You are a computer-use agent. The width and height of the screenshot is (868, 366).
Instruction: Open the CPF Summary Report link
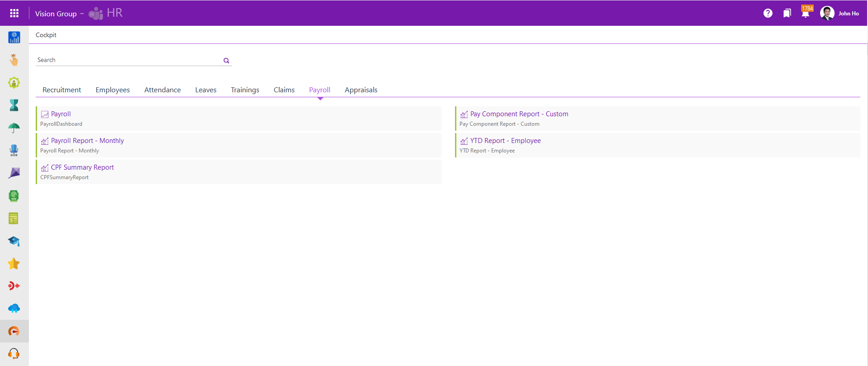82,167
